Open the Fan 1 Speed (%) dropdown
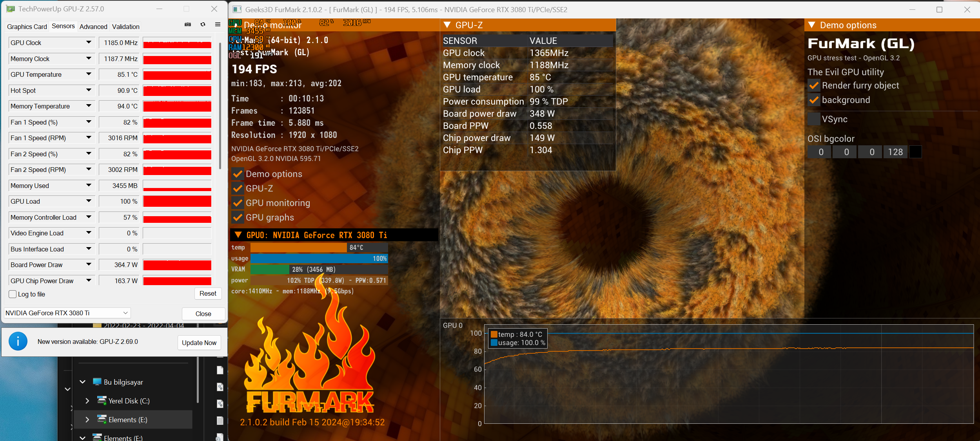The width and height of the screenshot is (980, 441). click(x=89, y=122)
